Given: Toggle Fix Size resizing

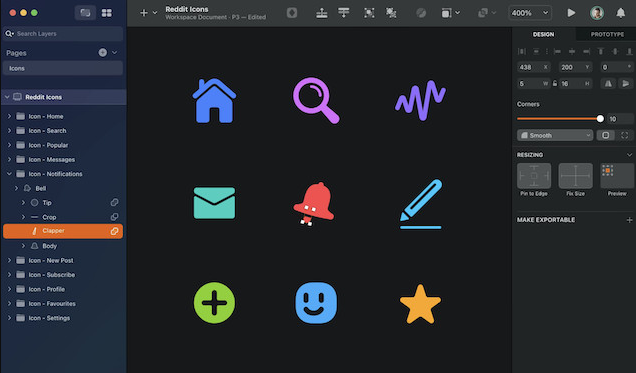Looking at the screenshot, I should pos(576,176).
